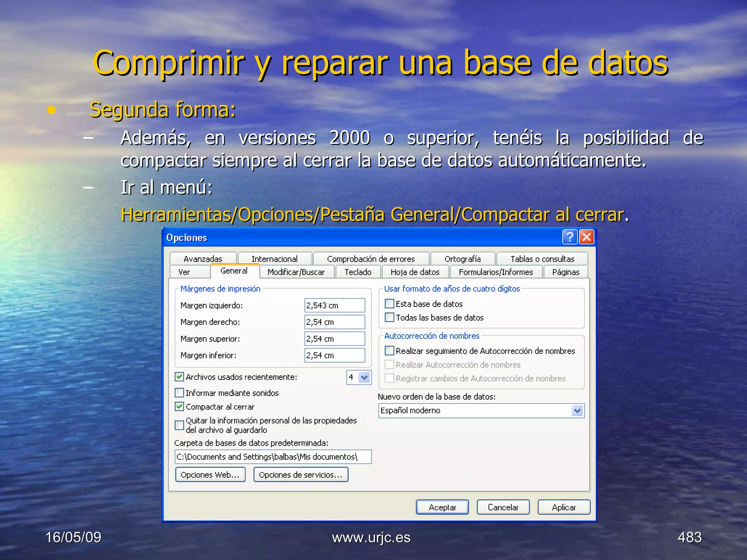
Task: Select the Ver tab
Action: 190,272
